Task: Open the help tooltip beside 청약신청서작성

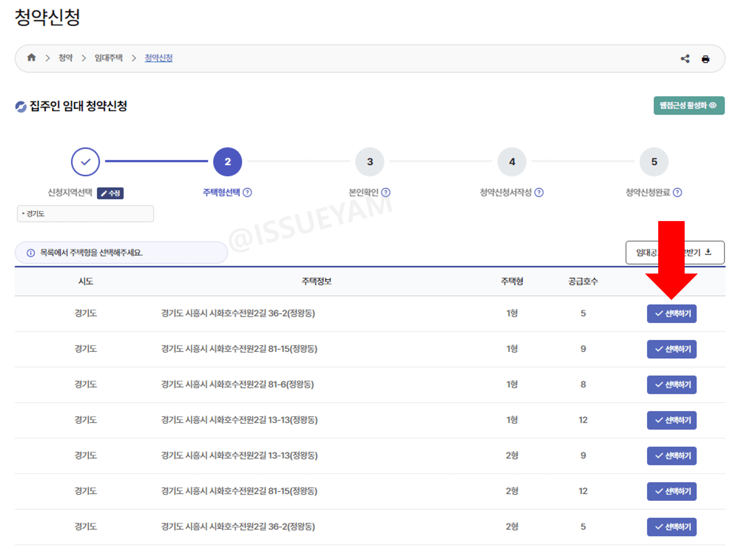Action: [539, 192]
